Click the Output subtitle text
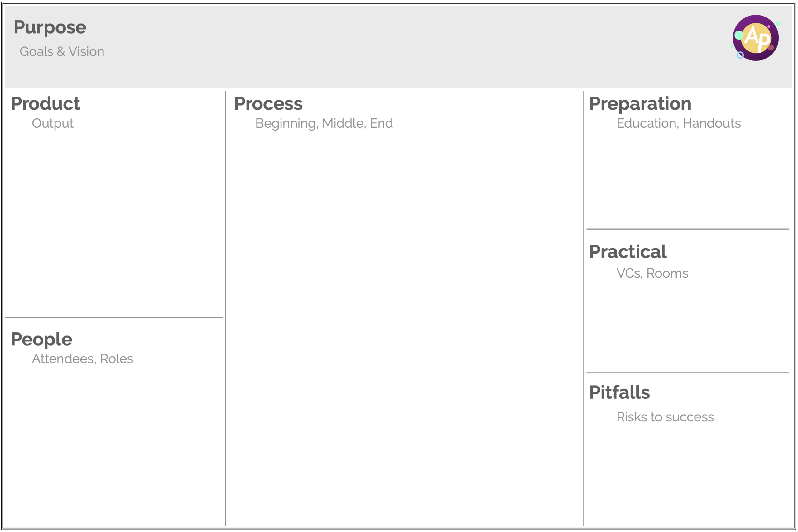 tap(53, 123)
